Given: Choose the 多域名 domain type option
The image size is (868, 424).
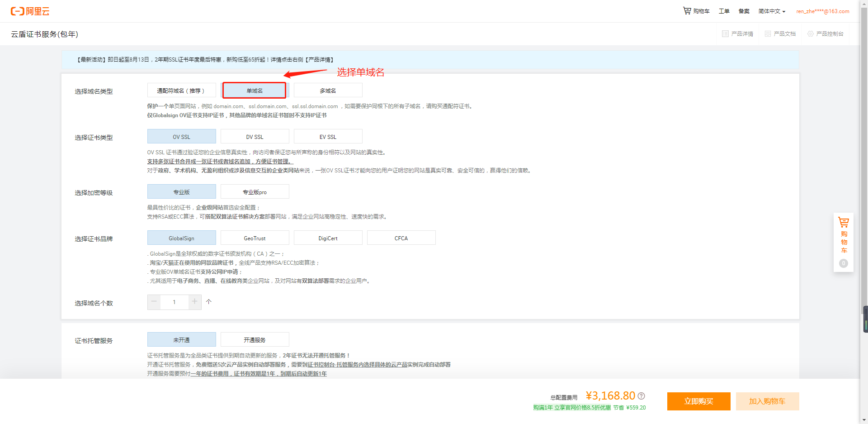Looking at the screenshot, I should click(328, 91).
